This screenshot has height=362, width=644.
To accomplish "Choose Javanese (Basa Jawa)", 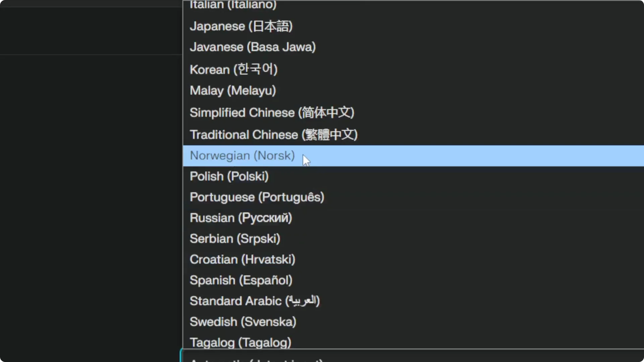I will click(253, 47).
